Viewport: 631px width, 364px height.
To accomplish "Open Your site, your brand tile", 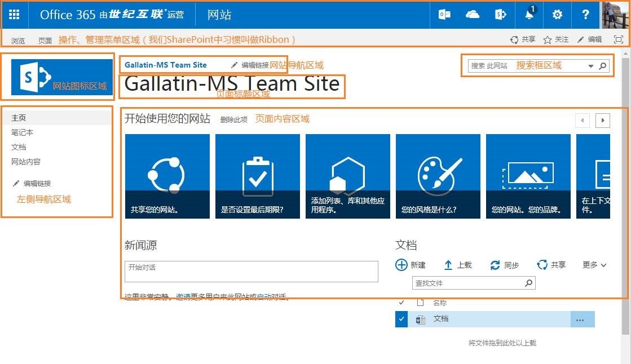I will click(x=528, y=176).
